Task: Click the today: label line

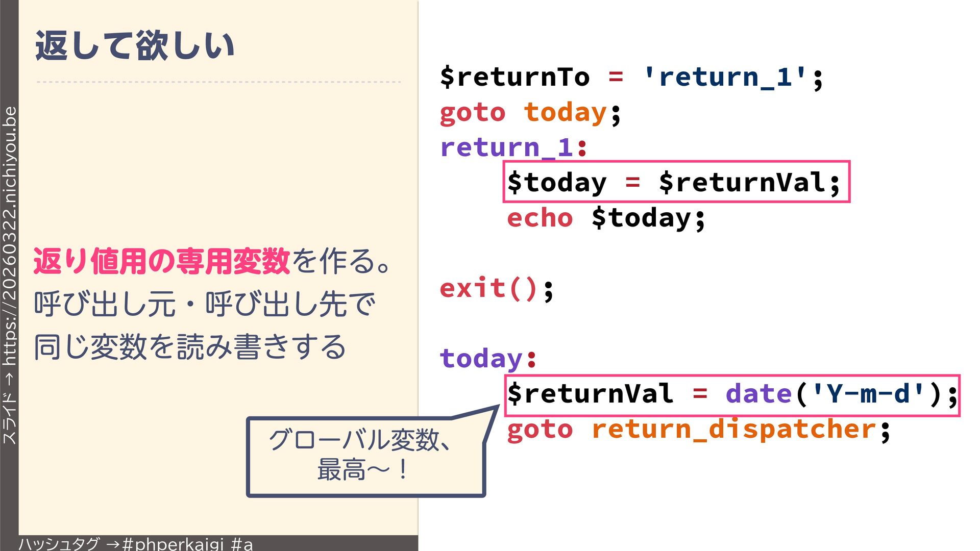Action: point(488,358)
